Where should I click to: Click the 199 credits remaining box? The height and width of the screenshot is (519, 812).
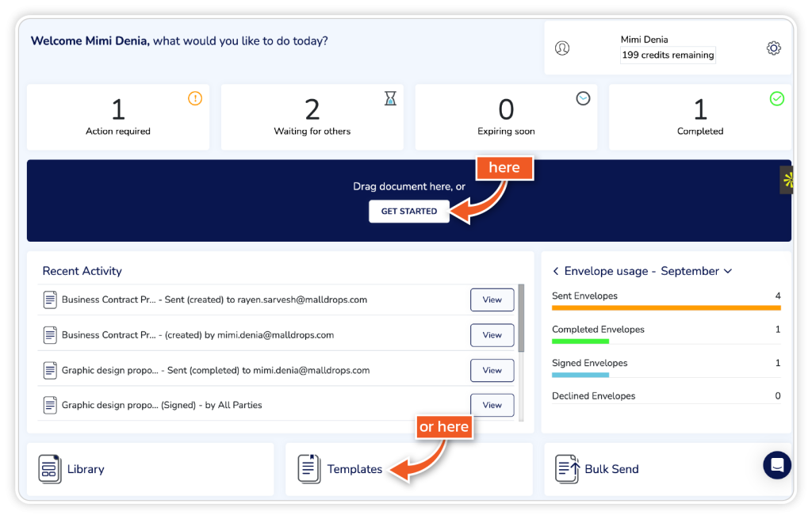point(668,55)
